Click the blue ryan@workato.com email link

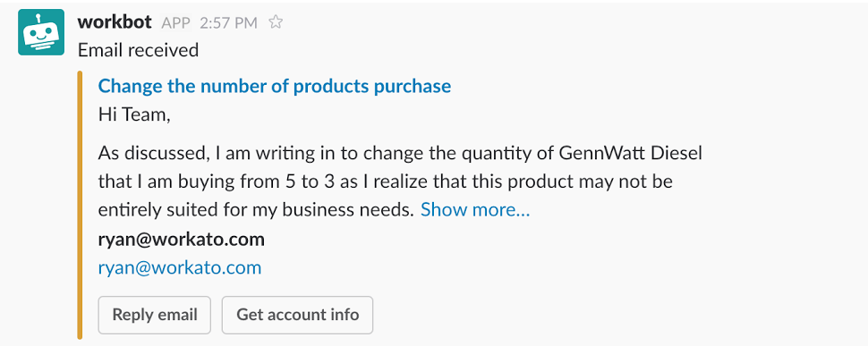point(180,268)
